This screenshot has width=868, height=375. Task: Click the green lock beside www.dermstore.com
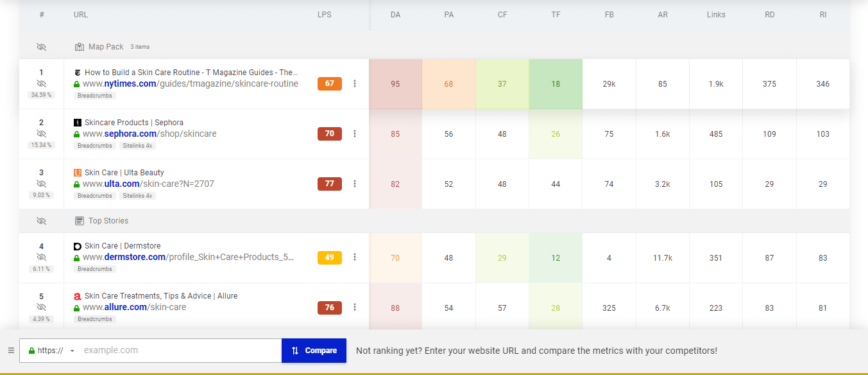77,257
